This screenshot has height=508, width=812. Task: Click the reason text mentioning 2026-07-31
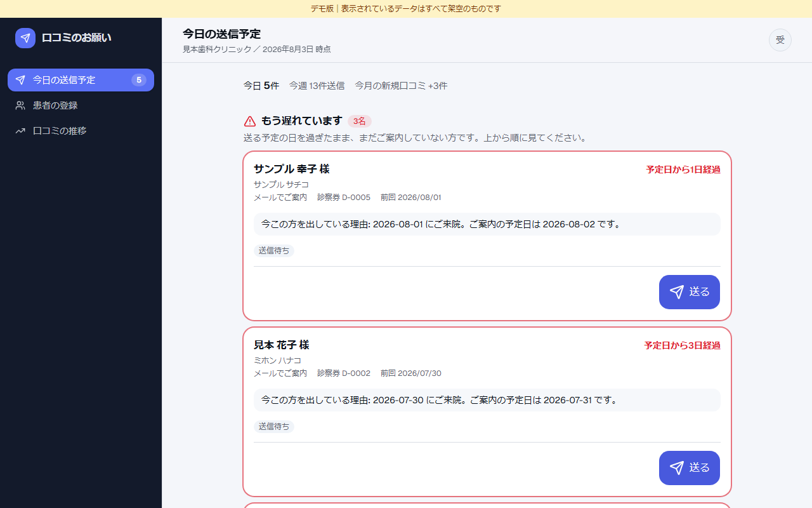tap(487, 400)
